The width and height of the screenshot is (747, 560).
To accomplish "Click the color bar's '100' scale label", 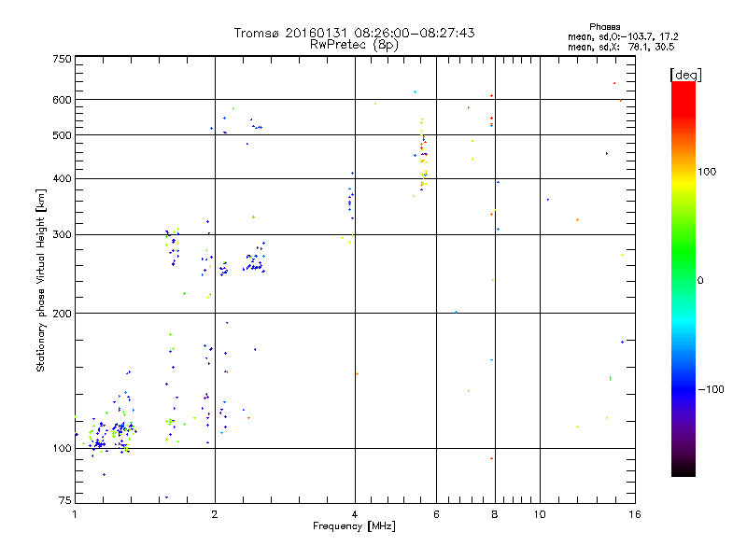I will pyautogui.click(x=707, y=172).
